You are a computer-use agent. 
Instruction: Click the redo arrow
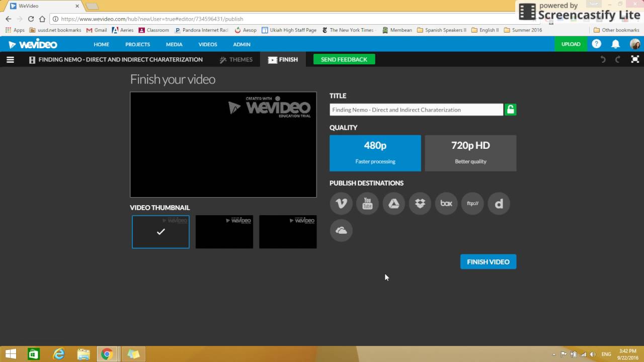(618, 59)
